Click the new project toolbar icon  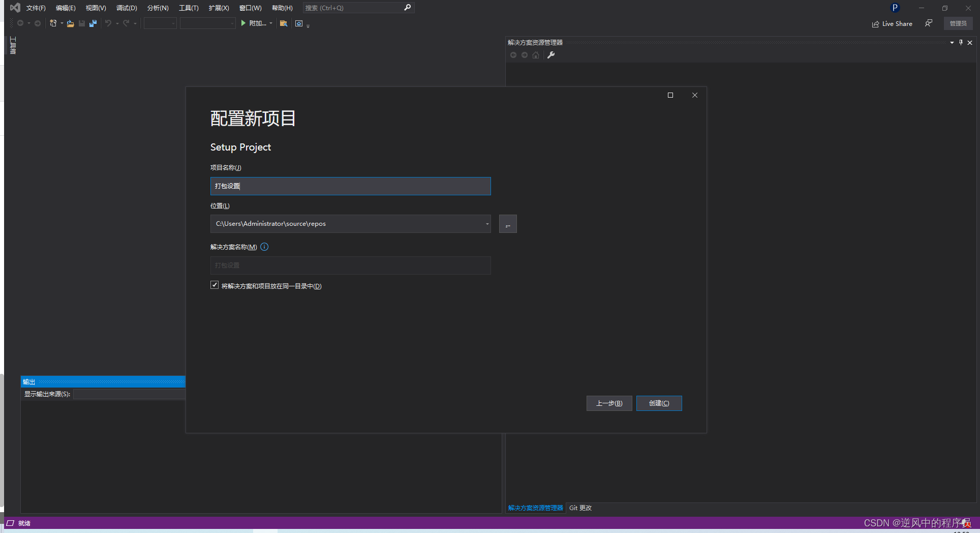point(53,23)
